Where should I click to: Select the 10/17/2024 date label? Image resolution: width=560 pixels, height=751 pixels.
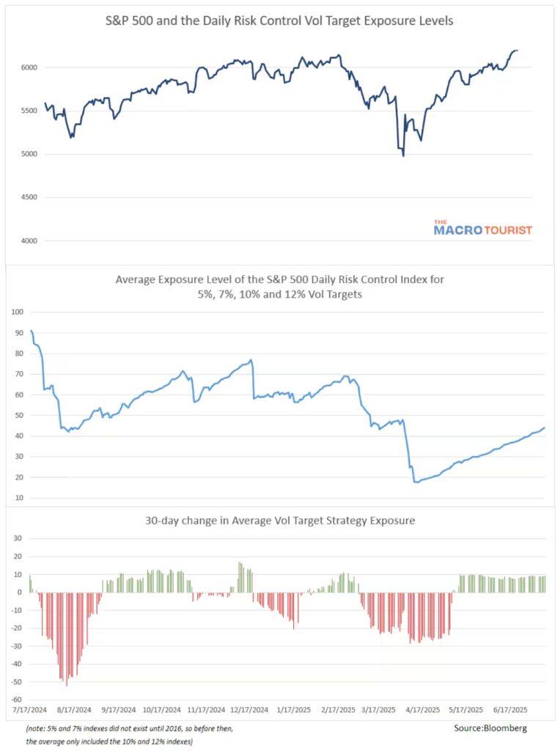click(163, 710)
